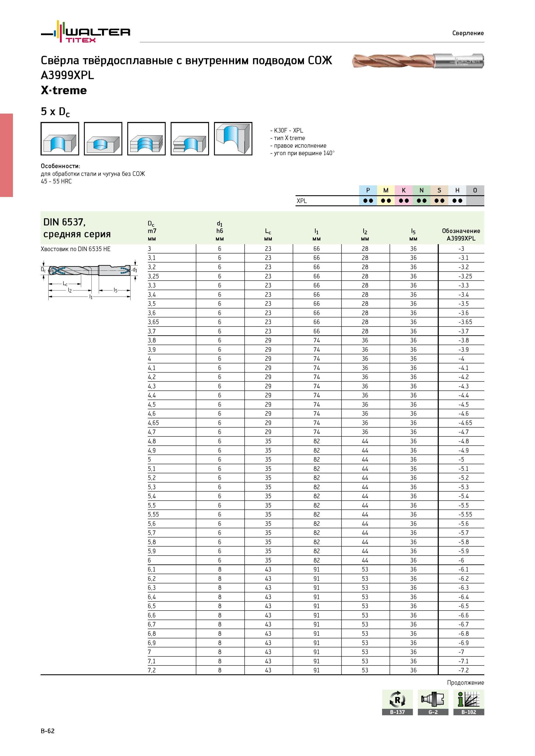Open the tool holder icon labeled G-2
This screenshot has height=756, width=535.
pyautogui.click(x=433, y=702)
